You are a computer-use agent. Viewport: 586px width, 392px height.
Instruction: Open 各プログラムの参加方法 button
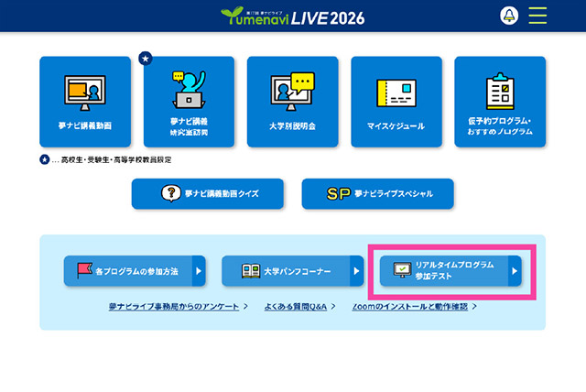[x=135, y=271]
